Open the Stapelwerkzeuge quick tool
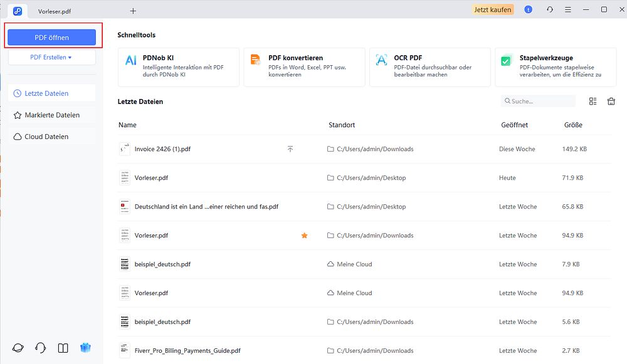 (556, 67)
